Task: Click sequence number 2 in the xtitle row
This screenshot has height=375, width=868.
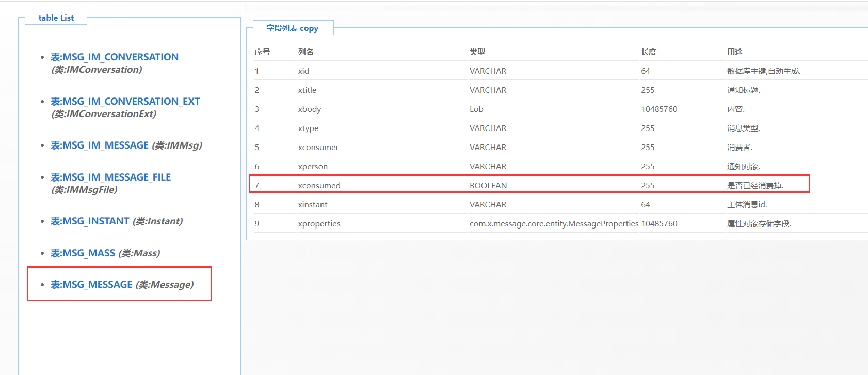Action: click(x=256, y=90)
